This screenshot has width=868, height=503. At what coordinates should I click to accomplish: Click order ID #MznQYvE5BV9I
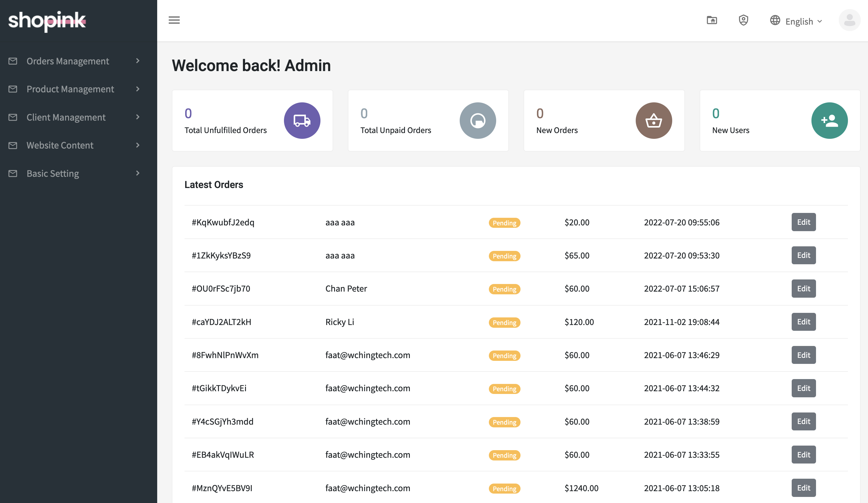[222, 488]
